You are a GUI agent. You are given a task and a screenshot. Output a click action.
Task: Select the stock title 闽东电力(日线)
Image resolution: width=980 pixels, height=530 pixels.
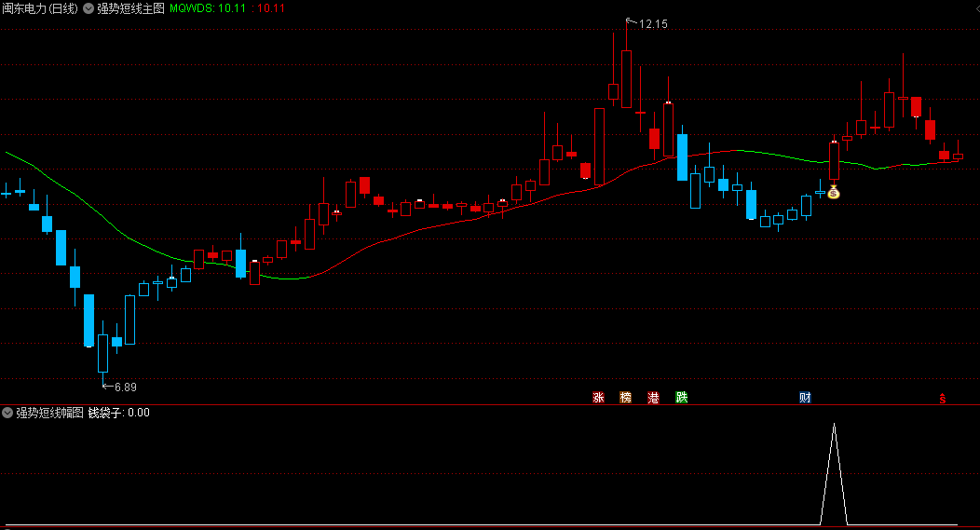pos(41,8)
